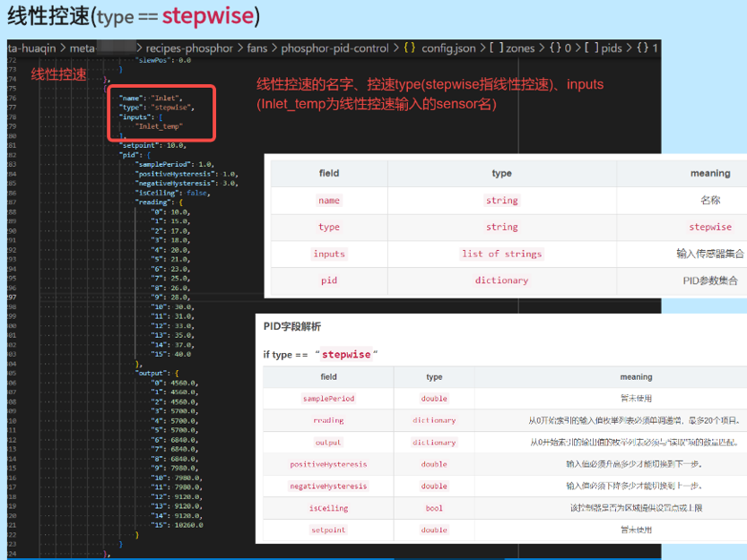Click 'negativeHysteresis' field in PID table
Viewport: 747px width, 560px height.
(x=329, y=487)
